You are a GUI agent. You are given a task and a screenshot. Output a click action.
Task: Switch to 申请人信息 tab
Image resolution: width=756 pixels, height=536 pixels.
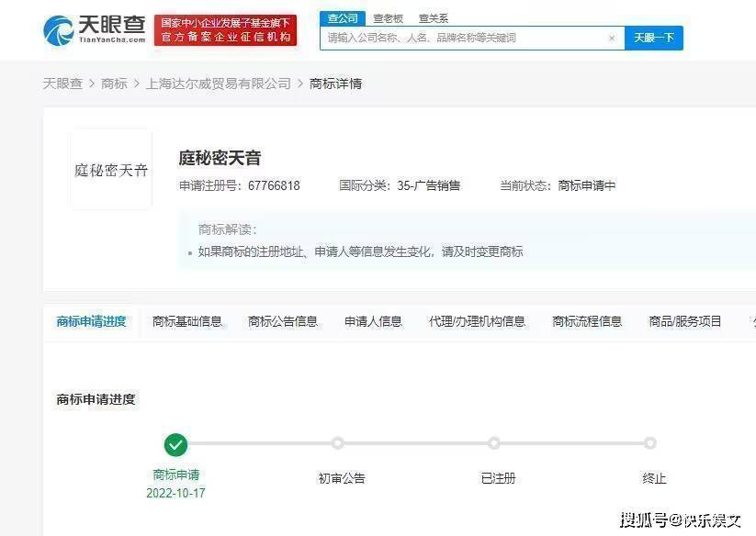(x=373, y=322)
